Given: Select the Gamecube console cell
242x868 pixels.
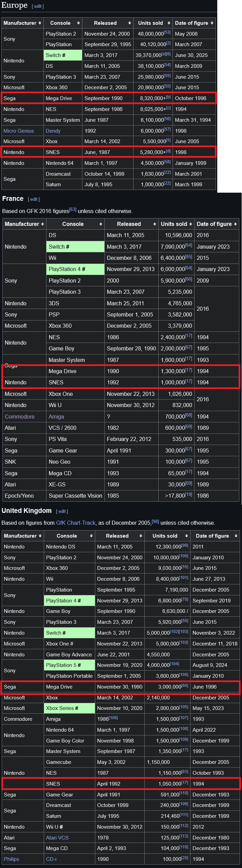Looking at the screenshot, I should pos(69,762).
